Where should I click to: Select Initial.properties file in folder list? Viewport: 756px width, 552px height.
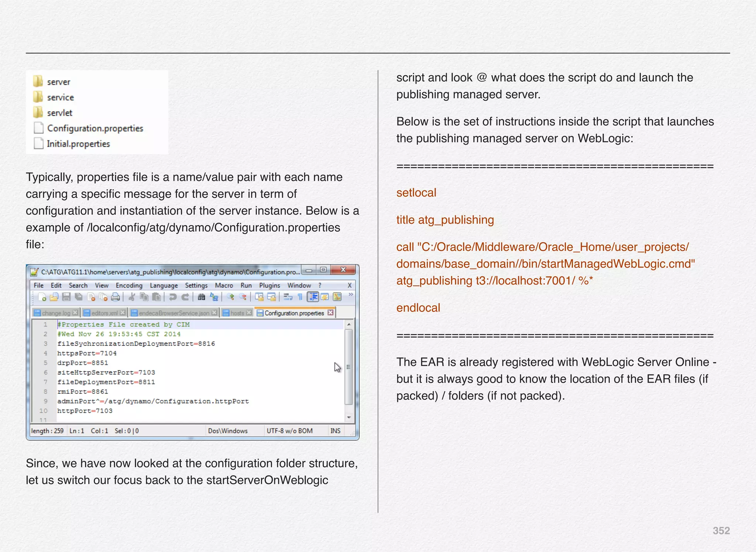click(72, 144)
